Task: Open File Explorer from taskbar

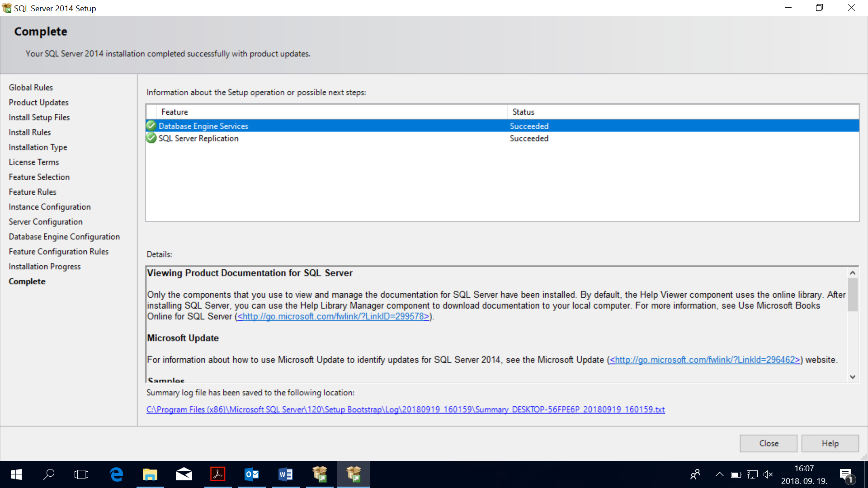Action: click(x=150, y=474)
